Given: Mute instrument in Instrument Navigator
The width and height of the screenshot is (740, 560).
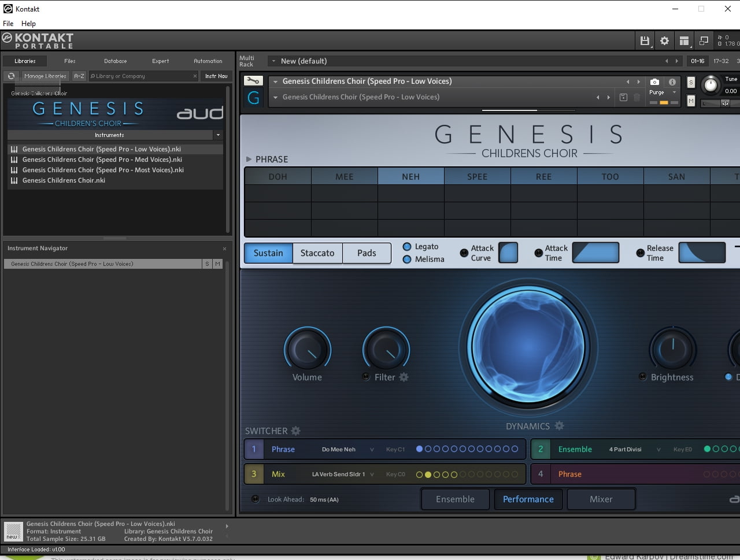Looking at the screenshot, I should (218, 264).
